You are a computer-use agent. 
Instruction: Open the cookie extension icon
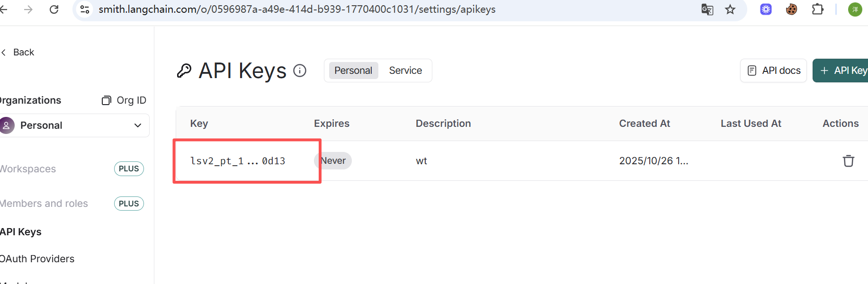[791, 9]
